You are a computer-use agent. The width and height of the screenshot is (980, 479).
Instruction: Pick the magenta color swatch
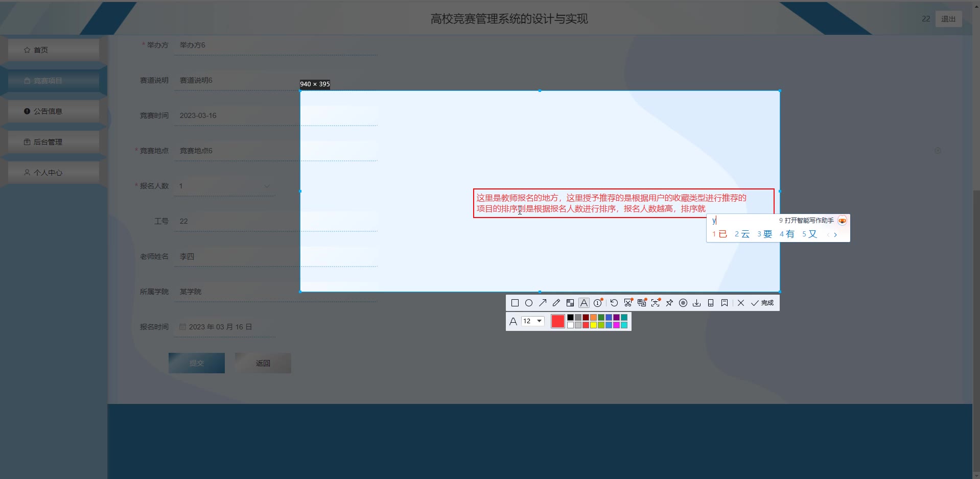click(x=617, y=325)
